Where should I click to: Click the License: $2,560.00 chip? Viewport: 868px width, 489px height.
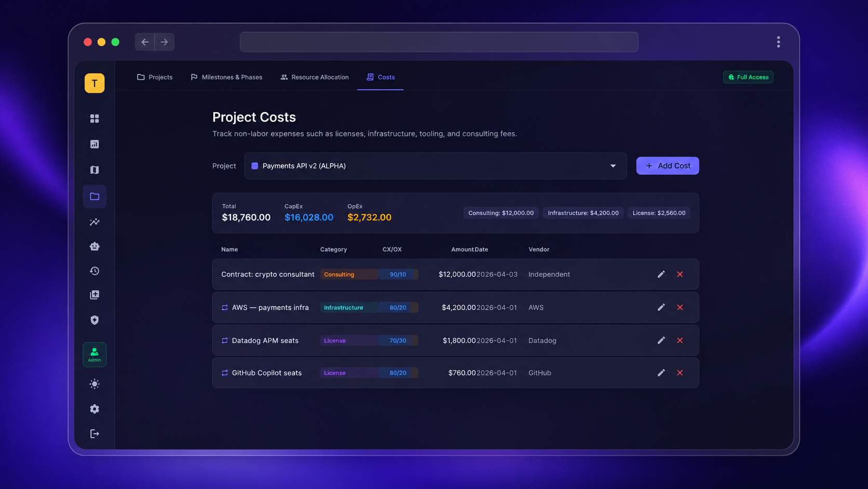pos(659,213)
